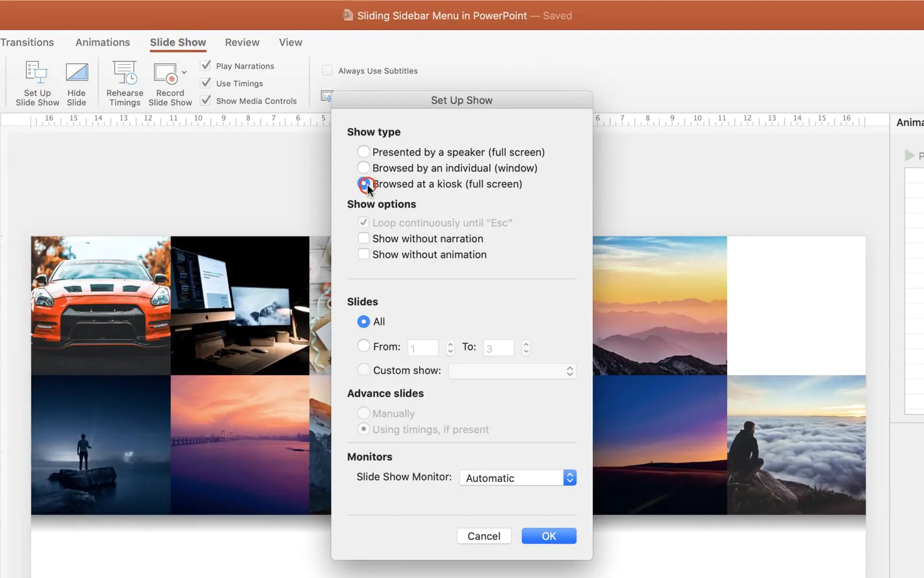Switch to the Transitions tab
924x578 pixels.
click(27, 42)
